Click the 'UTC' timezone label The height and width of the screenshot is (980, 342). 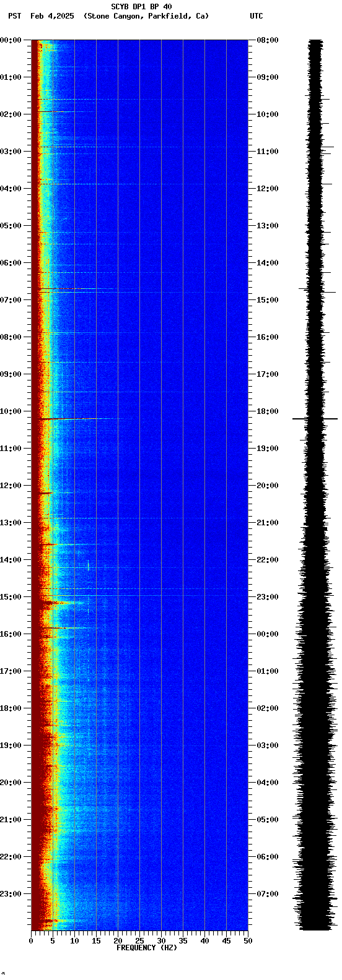pyautogui.click(x=256, y=16)
